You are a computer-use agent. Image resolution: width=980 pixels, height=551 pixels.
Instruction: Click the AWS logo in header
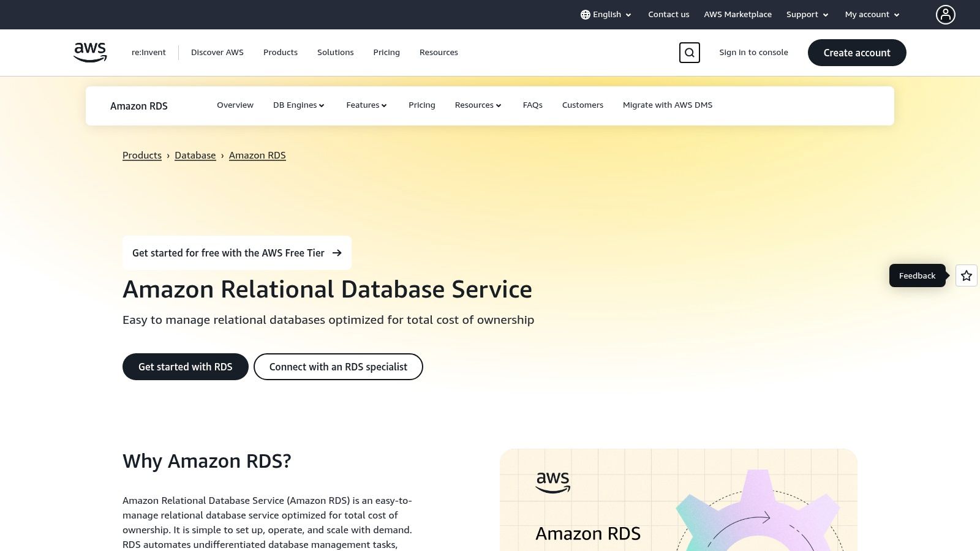pyautogui.click(x=90, y=52)
